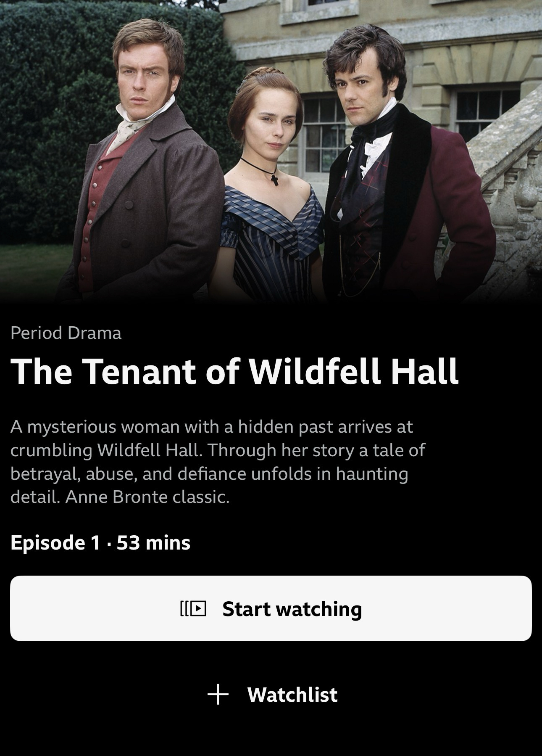The image size is (542, 756).
Task: Click the 53 mins duration text
Action: coord(153,542)
